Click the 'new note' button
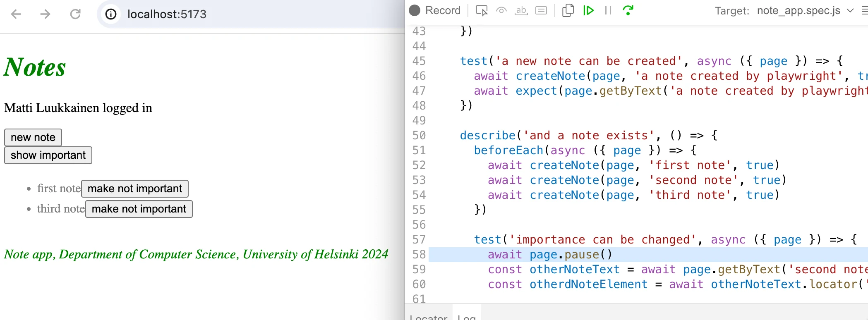The width and height of the screenshot is (868, 320). click(33, 137)
